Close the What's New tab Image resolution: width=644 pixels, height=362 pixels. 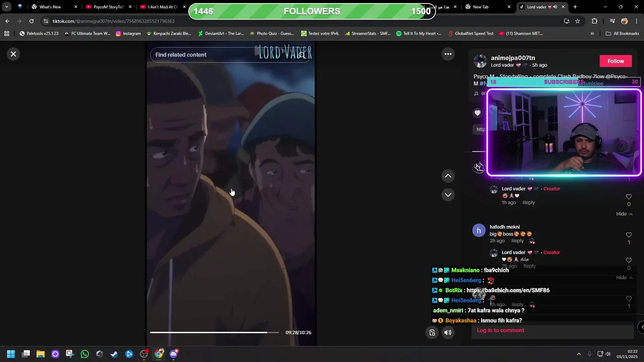[76, 7]
